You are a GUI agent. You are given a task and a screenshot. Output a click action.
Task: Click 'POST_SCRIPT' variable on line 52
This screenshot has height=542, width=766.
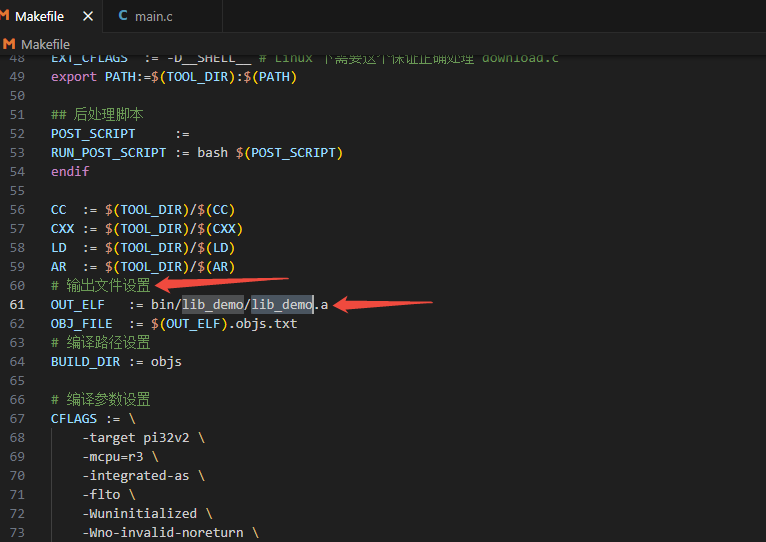93,134
